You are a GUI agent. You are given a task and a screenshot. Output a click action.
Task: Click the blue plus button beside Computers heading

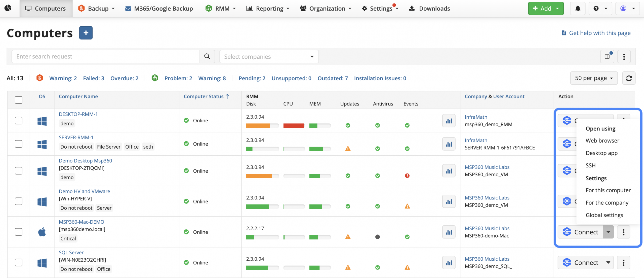(x=86, y=33)
